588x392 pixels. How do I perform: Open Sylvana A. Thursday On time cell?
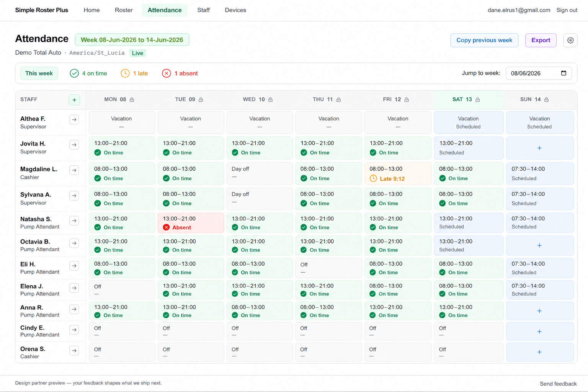pyautogui.click(x=328, y=199)
